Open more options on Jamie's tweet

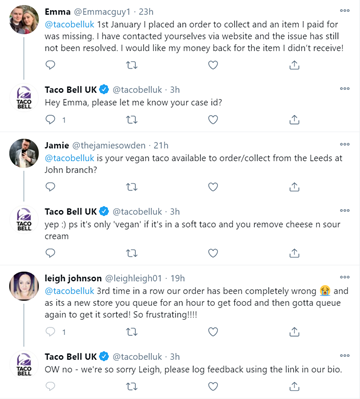click(x=345, y=144)
